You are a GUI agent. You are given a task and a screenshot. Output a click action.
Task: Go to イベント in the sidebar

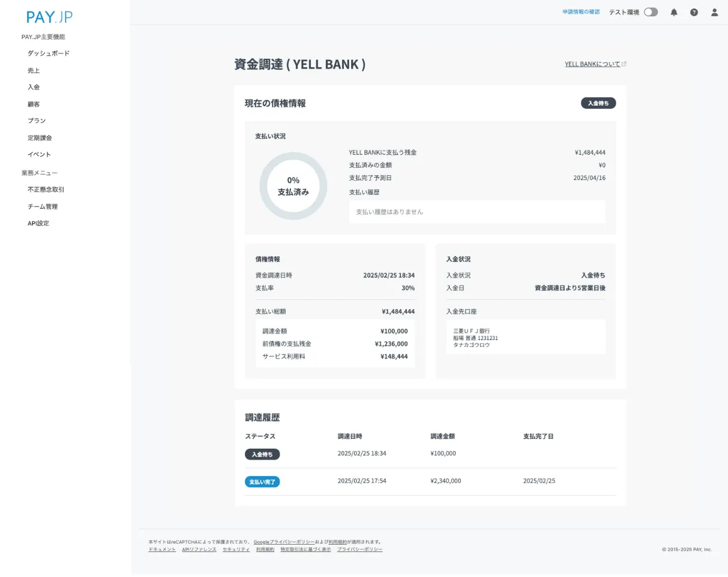[x=40, y=154]
